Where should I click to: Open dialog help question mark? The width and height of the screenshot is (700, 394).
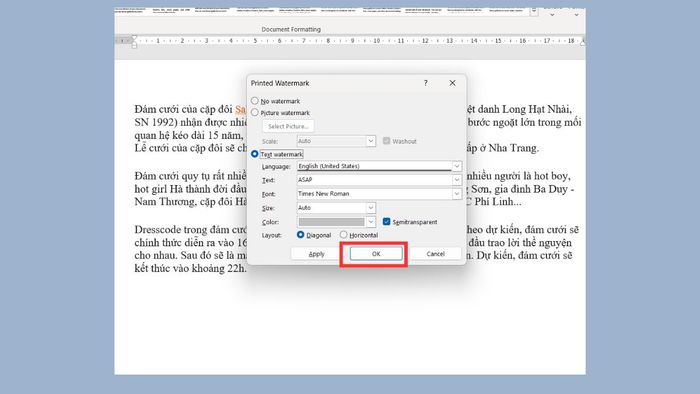[425, 83]
